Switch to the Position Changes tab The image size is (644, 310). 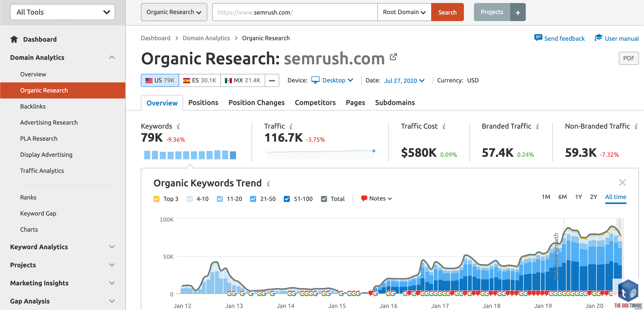point(256,102)
